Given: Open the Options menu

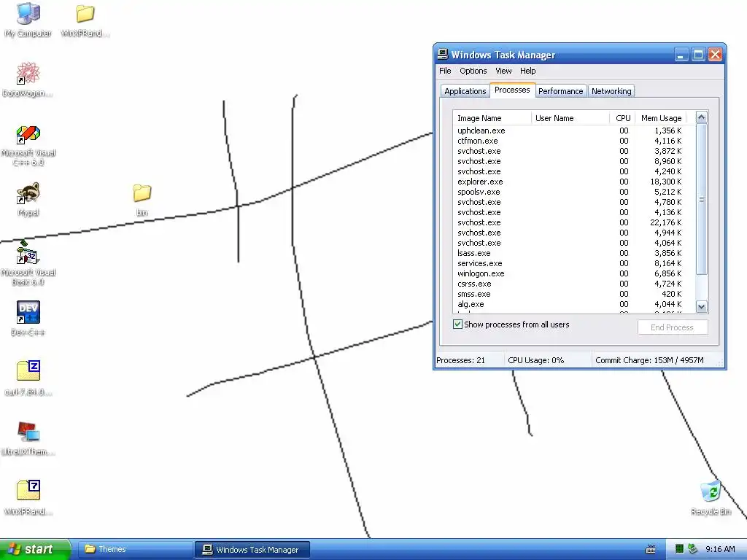Looking at the screenshot, I should [473, 71].
